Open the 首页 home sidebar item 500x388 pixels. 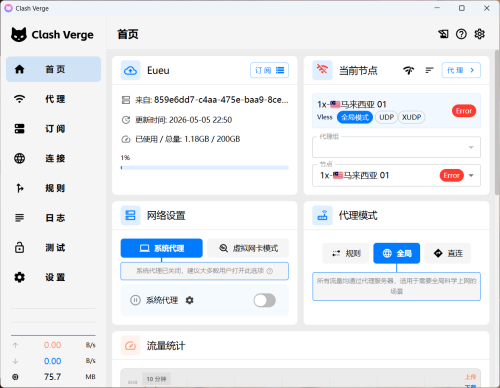click(53, 69)
